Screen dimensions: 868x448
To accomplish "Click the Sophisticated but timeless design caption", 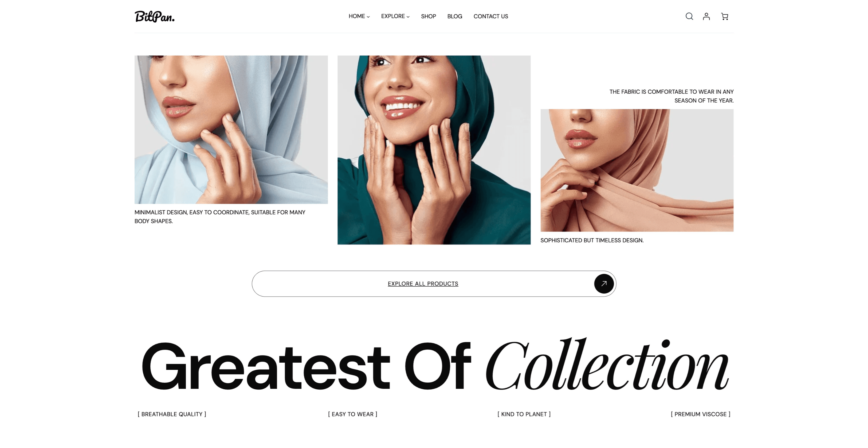I will 592,240.
